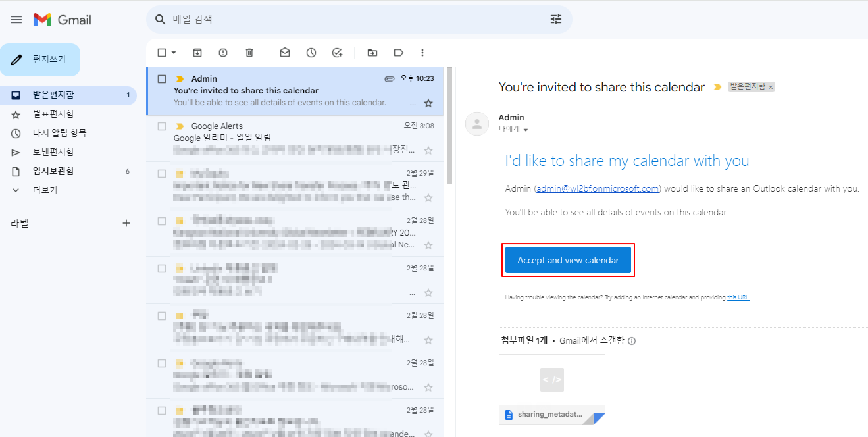Open the admin@wl2bf.onmicrosoft.com email link
Viewport: 868px width, 437px height.
pos(598,189)
